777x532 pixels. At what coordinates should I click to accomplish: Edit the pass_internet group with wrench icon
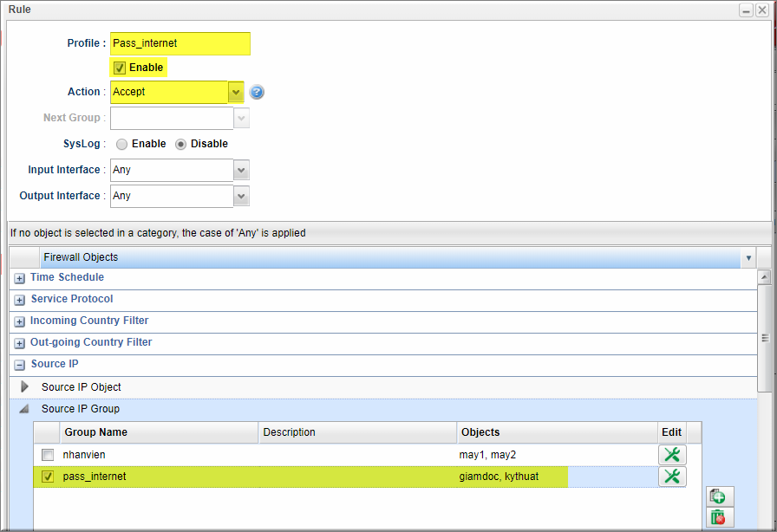pos(672,477)
